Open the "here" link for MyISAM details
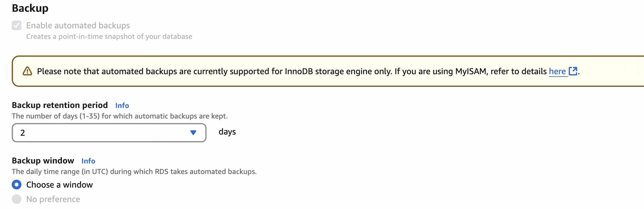The width and height of the screenshot is (644, 209). pos(557,71)
